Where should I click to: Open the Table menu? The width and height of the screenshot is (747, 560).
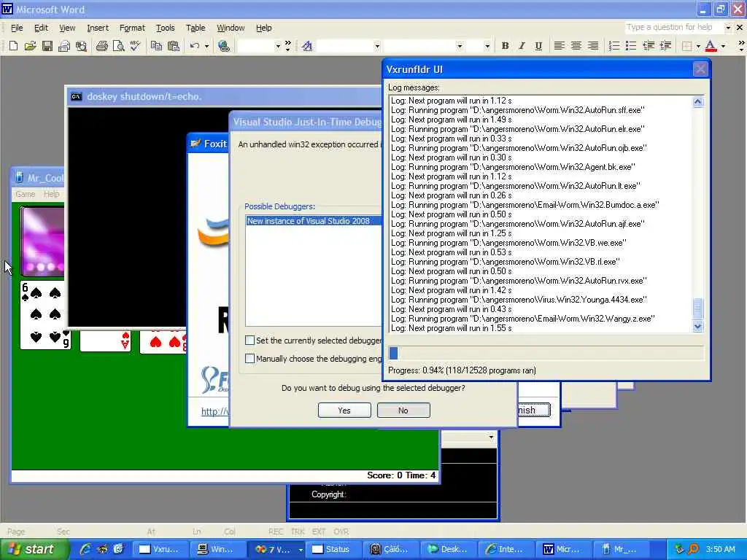click(x=196, y=28)
